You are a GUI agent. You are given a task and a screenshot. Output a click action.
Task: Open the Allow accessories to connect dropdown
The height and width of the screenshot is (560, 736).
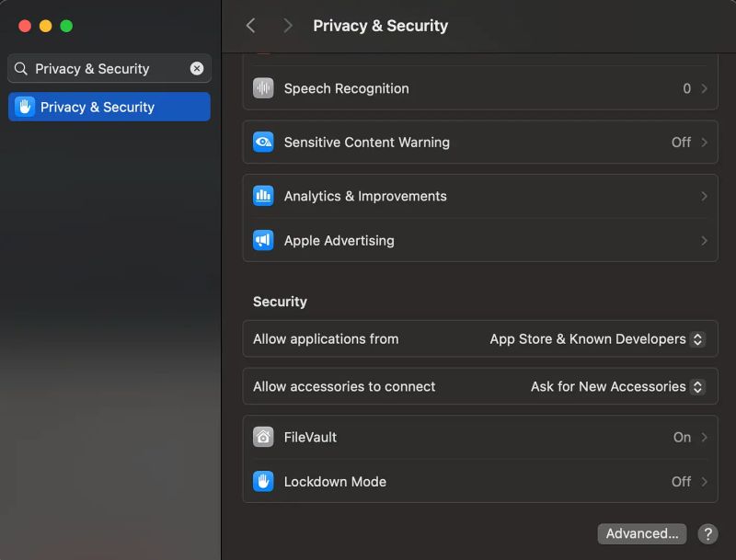click(x=617, y=386)
